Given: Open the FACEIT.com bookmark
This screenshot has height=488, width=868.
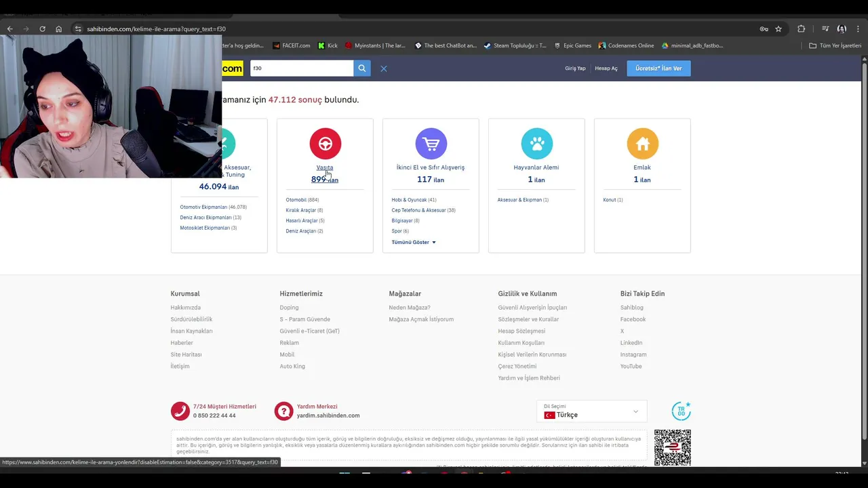Looking at the screenshot, I should [291, 45].
